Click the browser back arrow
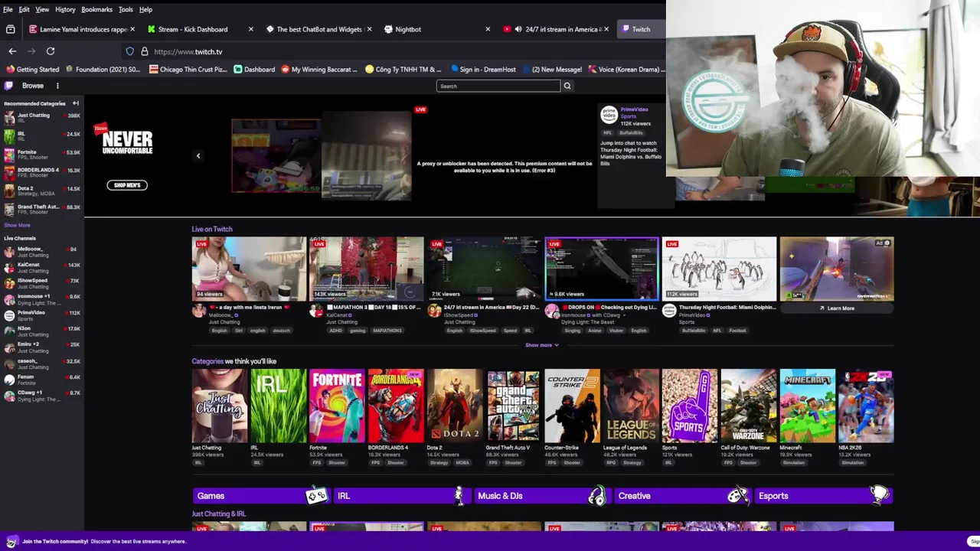 (x=12, y=51)
